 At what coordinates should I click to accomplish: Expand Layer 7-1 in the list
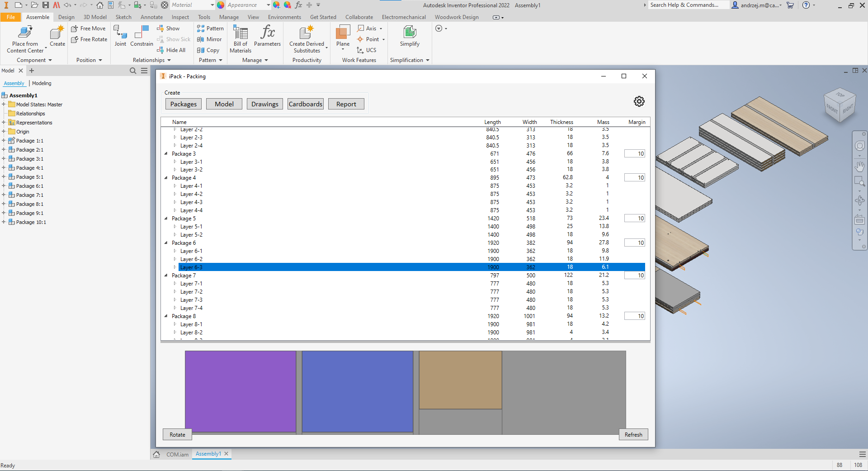[x=175, y=284]
